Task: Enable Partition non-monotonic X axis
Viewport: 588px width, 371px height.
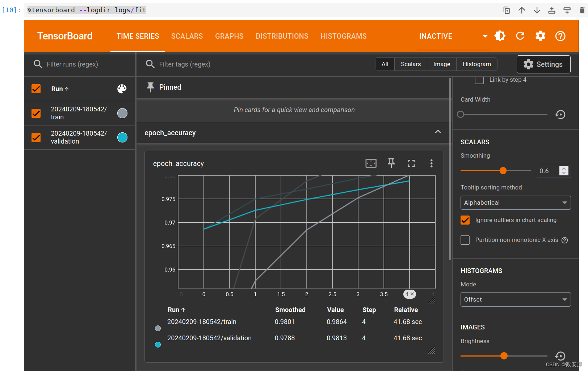Action: coord(465,240)
